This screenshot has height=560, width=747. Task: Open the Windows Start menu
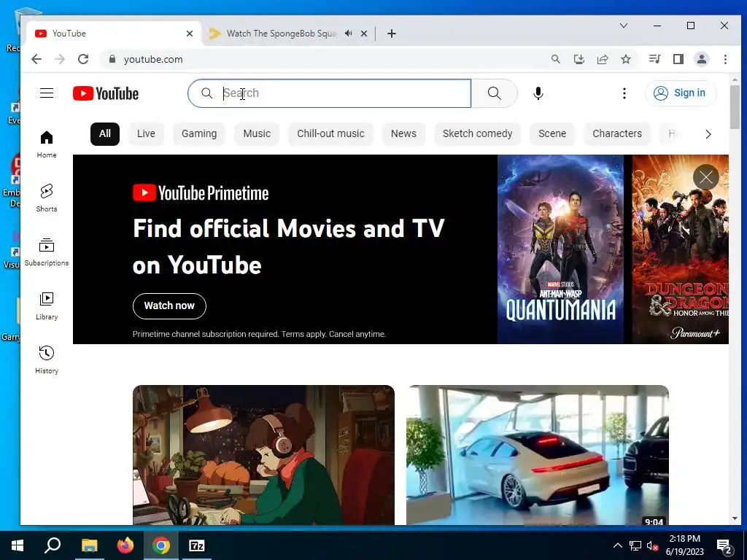tap(18, 545)
